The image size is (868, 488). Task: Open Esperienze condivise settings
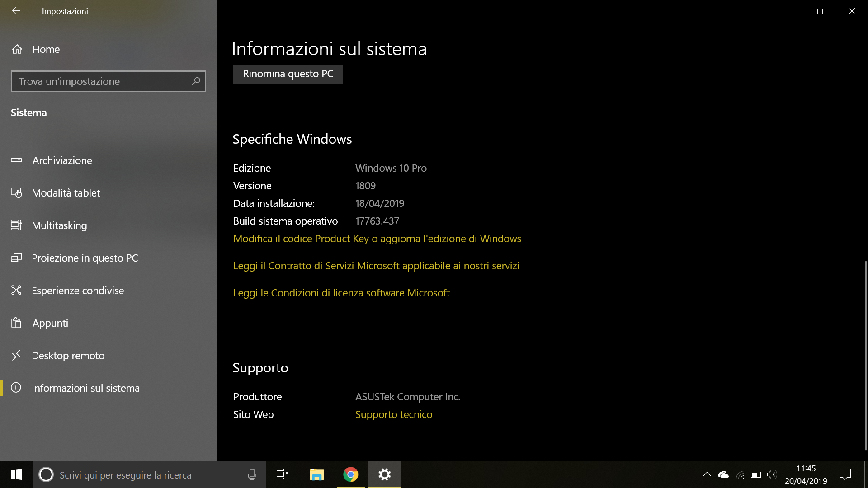coord(108,291)
